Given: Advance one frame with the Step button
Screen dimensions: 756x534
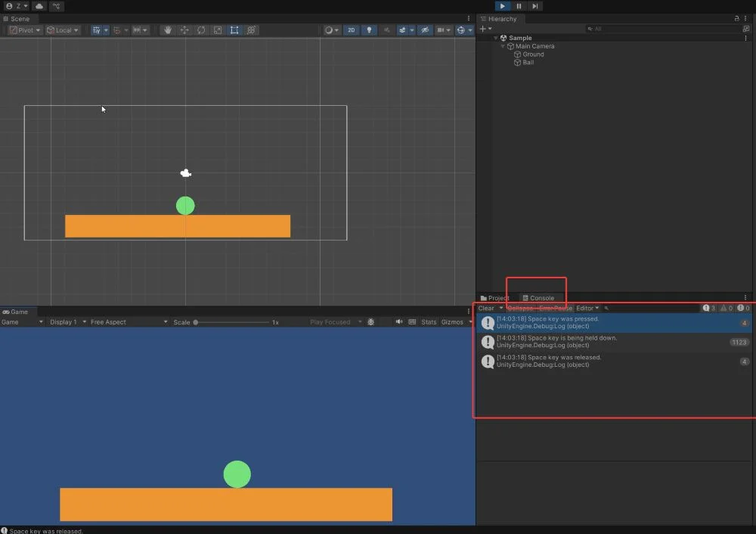Looking at the screenshot, I should (x=535, y=6).
